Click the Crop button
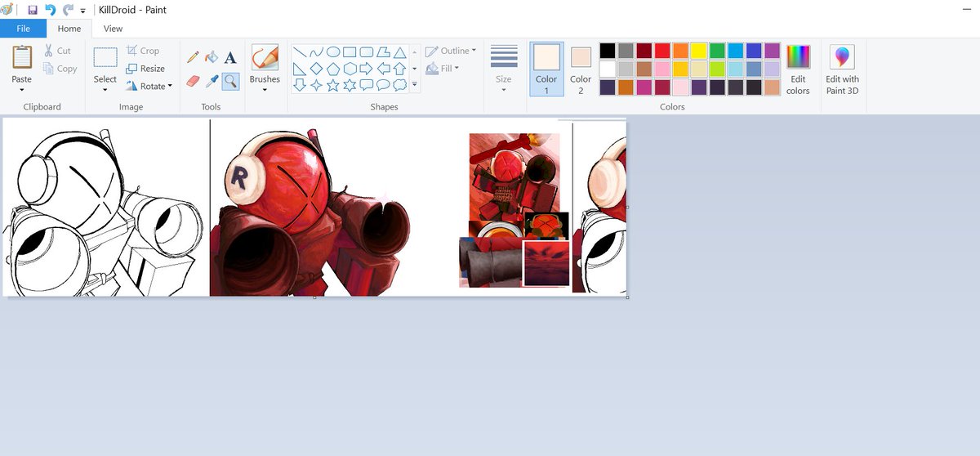 coord(143,51)
